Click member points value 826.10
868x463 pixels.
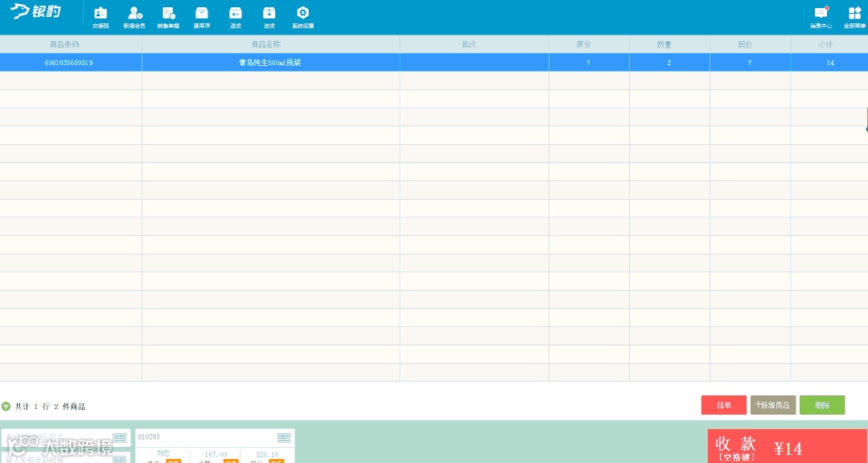(x=267, y=455)
